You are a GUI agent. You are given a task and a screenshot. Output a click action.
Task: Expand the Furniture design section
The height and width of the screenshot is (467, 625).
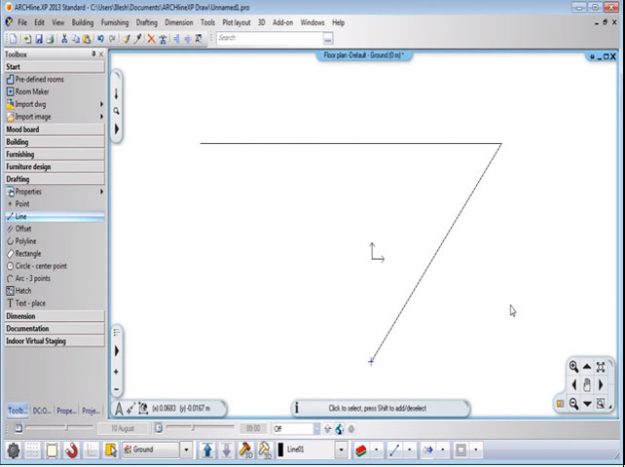(x=28, y=167)
